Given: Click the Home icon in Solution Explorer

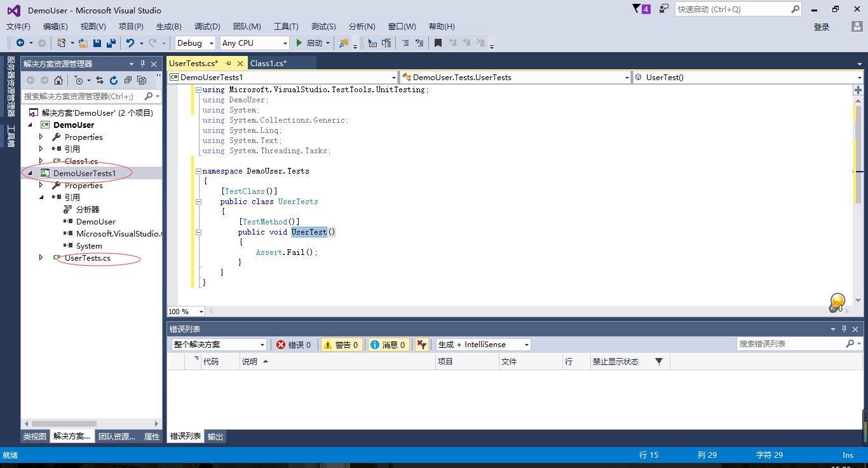Looking at the screenshot, I should tap(58, 80).
